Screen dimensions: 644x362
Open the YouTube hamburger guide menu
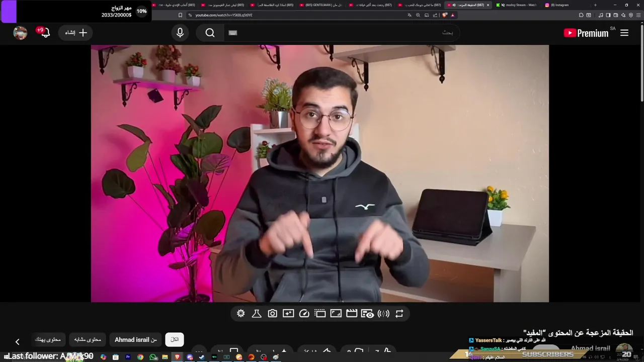[x=624, y=33]
